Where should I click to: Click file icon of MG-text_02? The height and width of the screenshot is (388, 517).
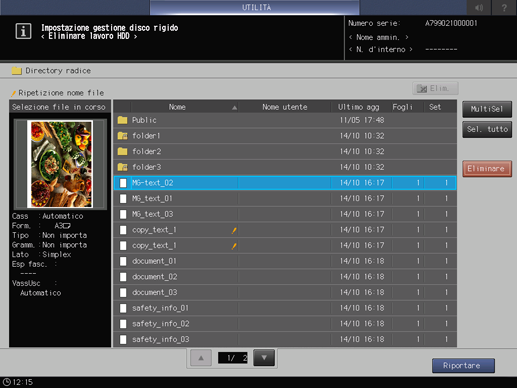123,183
